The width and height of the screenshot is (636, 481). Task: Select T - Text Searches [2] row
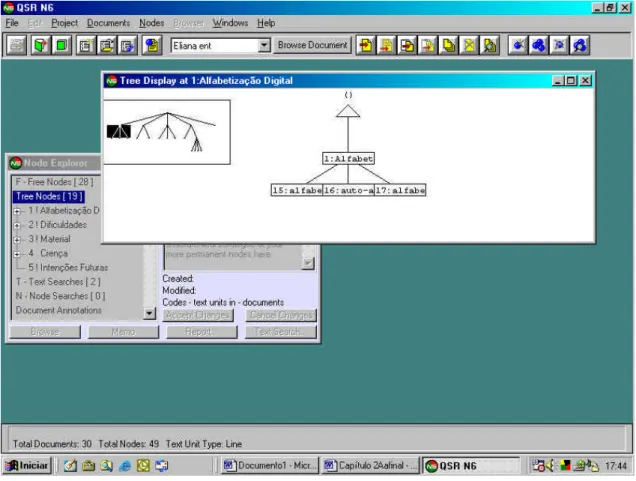(58, 282)
